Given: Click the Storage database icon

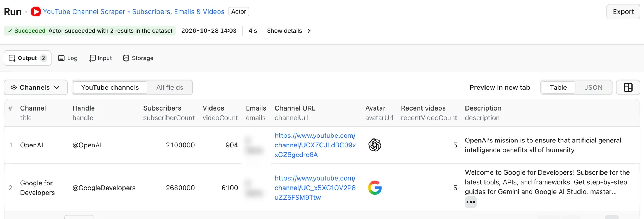Looking at the screenshot, I should (126, 58).
